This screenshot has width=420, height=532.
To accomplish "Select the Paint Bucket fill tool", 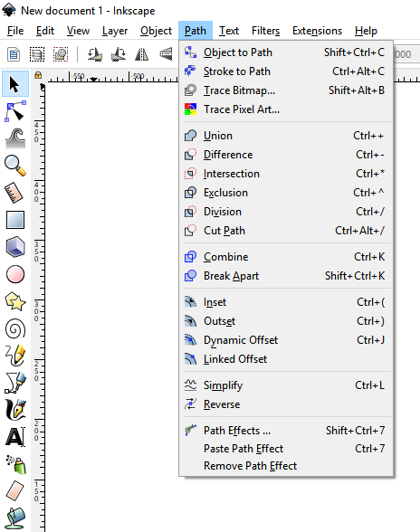I will [x=15, y=518].
